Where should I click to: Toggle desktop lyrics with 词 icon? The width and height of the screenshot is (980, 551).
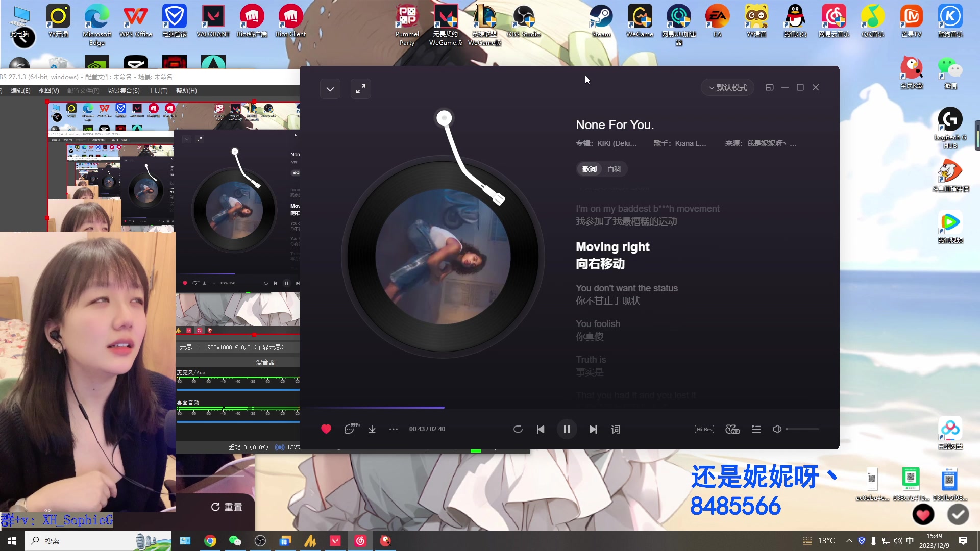coord(616,429)
